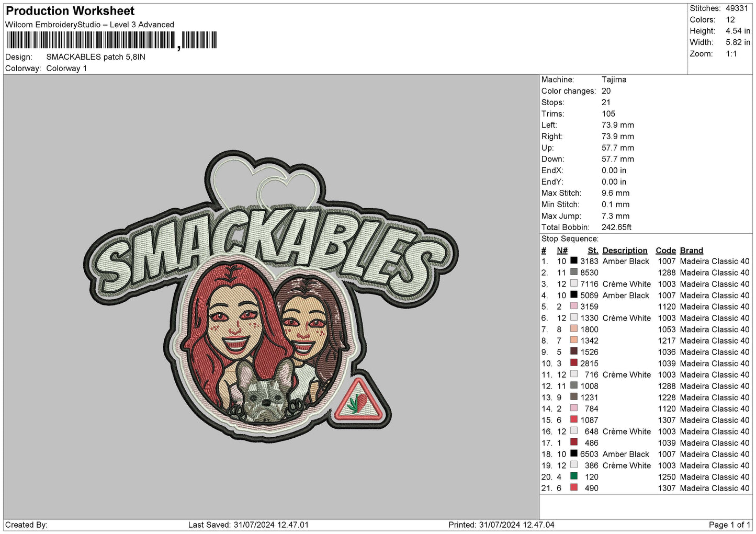The image size is (756, 534).
Task: Select the dark red swatch in stop row 17
Action: [x=574, y=442]
